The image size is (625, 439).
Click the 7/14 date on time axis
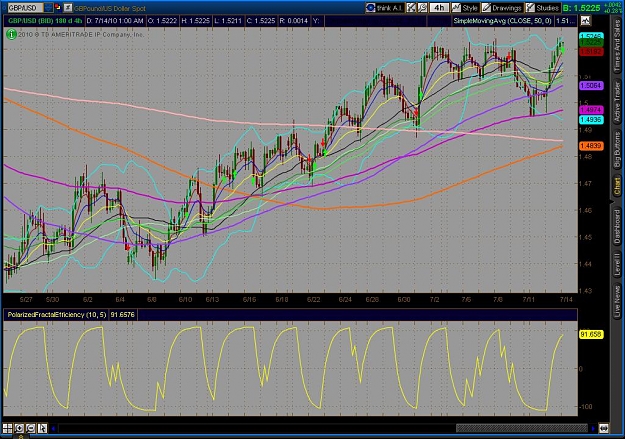click(x=566, y=299)
